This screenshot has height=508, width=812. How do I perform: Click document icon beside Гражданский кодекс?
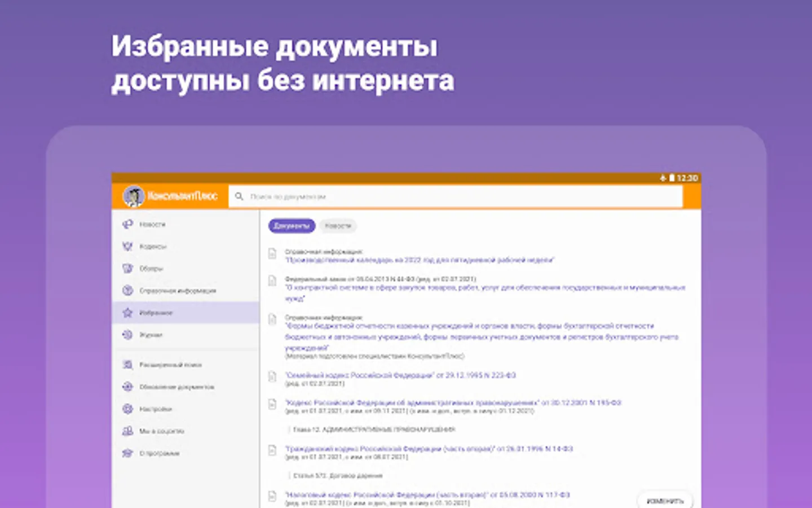272,450
